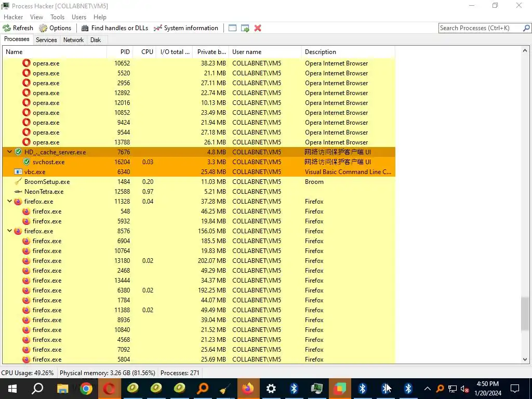Click Visual Basic Command Line description cell
532x399 pixels.
coord(348,171)
